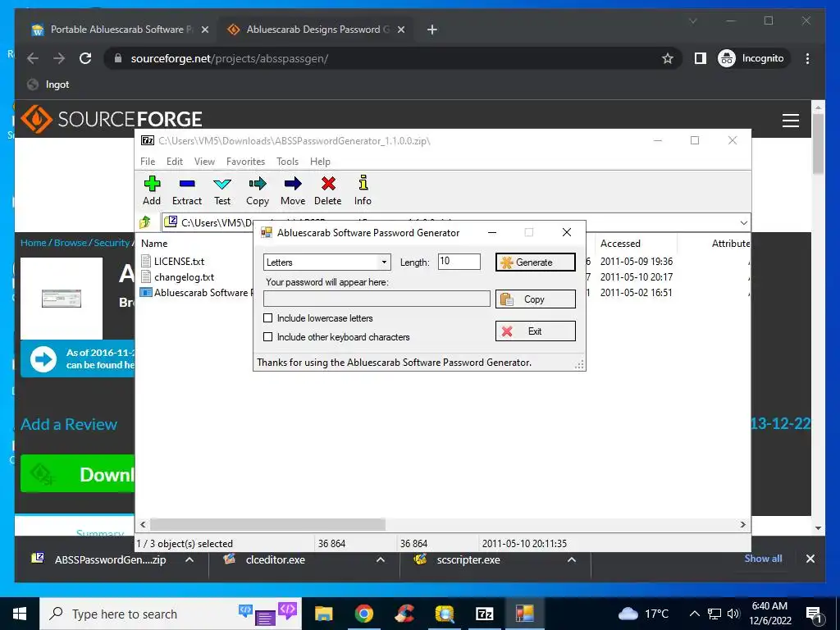Open scscripter.exe download options arrow
Screen dimensions: 840x630
(x=572, y=559)
